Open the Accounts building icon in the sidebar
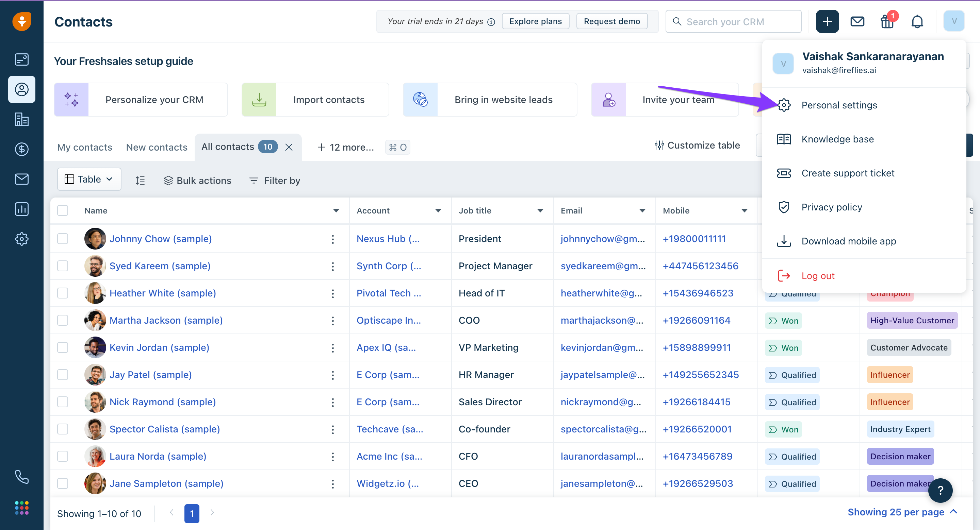 tap(22, 119)
